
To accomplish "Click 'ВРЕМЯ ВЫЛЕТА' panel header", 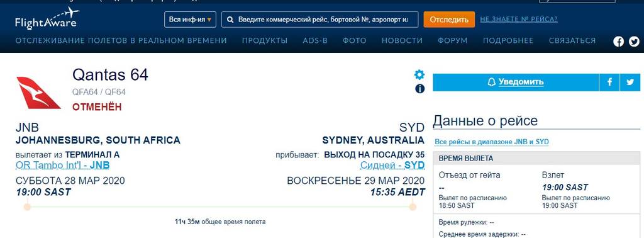I will point(536,158).
